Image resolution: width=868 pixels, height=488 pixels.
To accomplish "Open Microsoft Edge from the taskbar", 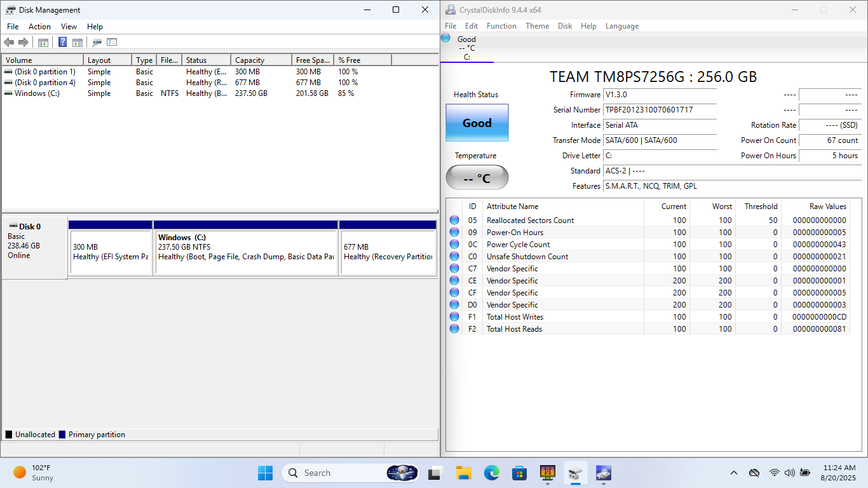I will pos(491,473).
